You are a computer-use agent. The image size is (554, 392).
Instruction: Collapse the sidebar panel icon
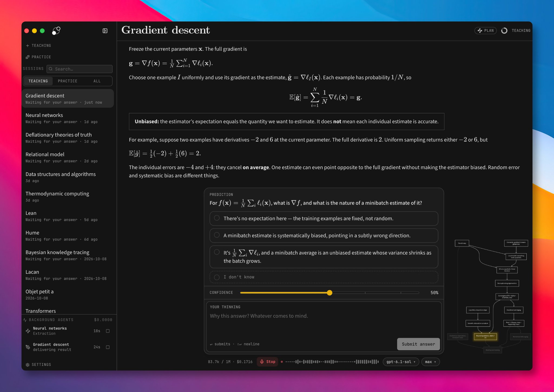click(x=105, y=31)
